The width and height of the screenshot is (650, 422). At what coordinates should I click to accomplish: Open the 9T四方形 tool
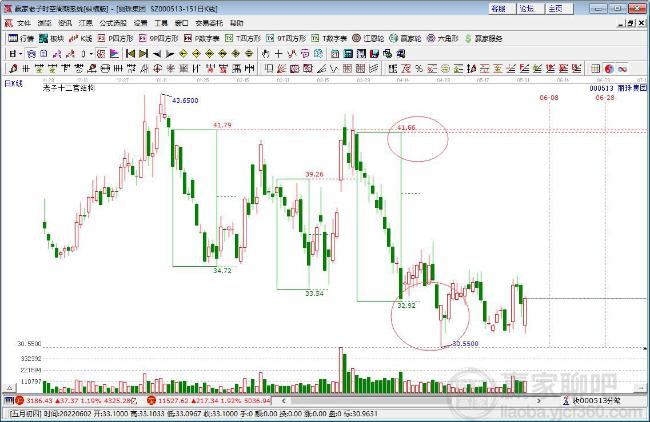286,39
